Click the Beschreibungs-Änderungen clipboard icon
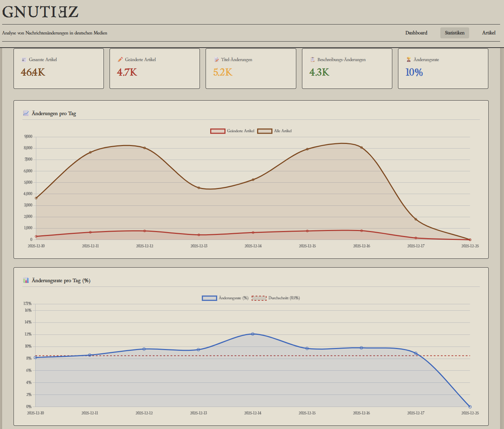 click(312, 60)
